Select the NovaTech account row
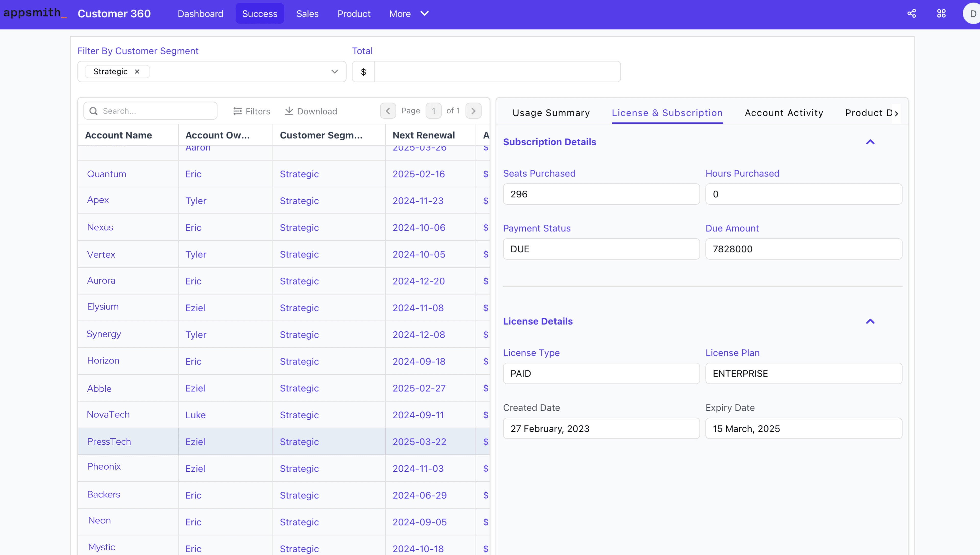The image size is (980, 555). pos(108,415)
